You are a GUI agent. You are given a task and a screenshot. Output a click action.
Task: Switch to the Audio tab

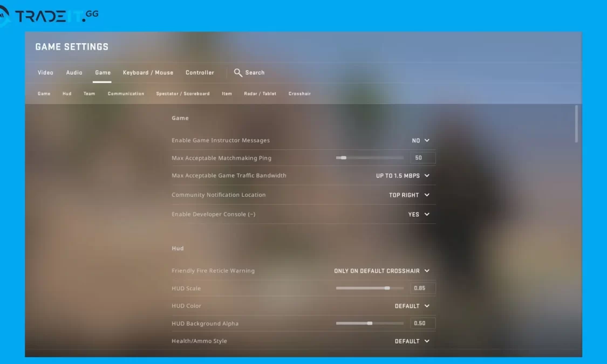pos(74,73)
